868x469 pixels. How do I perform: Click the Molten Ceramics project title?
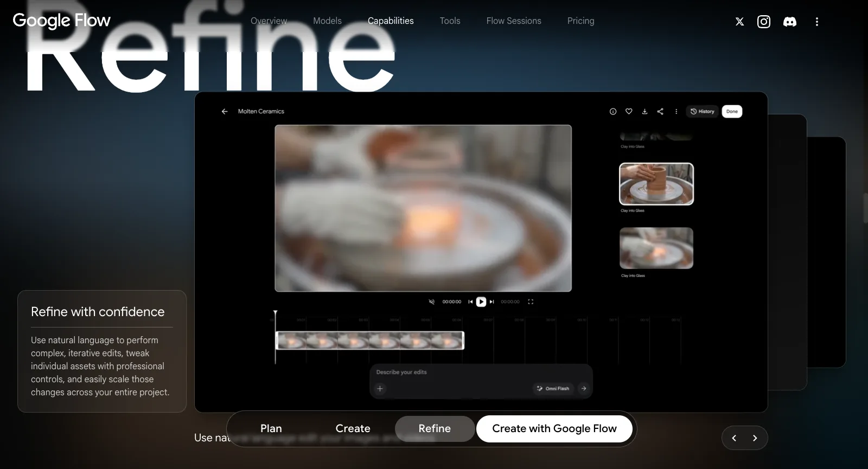(261, 111)
